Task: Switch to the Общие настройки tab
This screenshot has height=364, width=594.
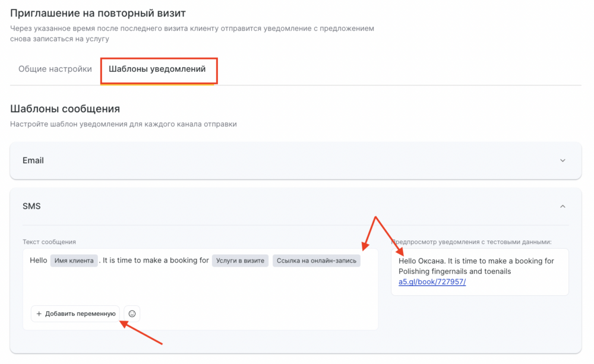Action: click(55, 69)
